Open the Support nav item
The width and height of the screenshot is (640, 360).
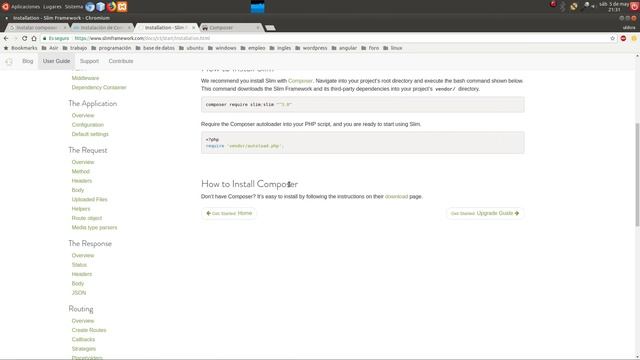pos(89,61)
